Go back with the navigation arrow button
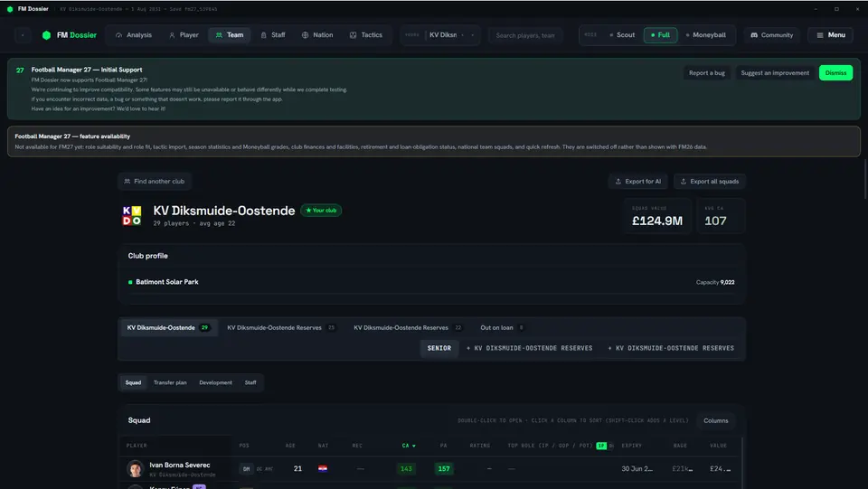Screen dimensions: 868x489 click(x=23, y=35)
